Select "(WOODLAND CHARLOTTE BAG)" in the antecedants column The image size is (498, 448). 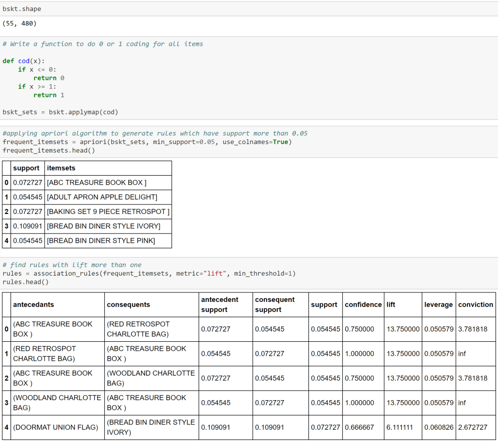pyautogui.click(x=57, y=403)
